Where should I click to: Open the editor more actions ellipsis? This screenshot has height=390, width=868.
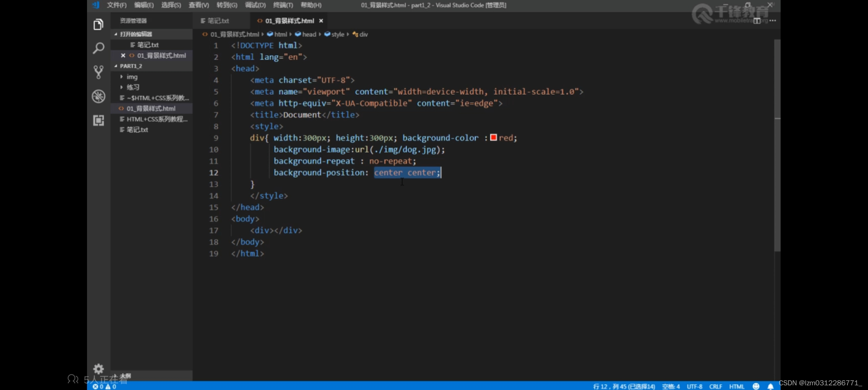[x=772, y=21]
